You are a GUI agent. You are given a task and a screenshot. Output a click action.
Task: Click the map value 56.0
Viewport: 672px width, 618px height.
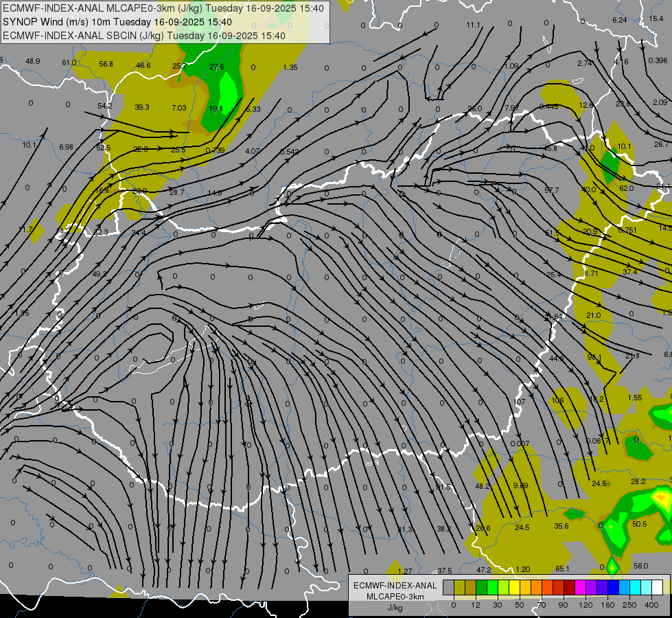640,566
